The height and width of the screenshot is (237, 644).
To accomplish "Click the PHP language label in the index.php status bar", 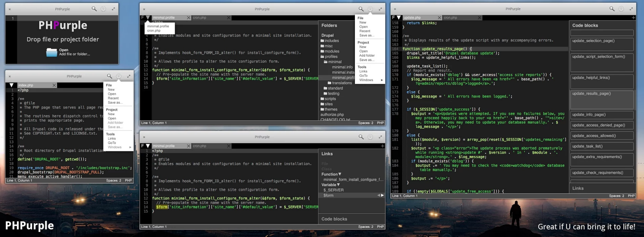I will [x=128, y=180].
